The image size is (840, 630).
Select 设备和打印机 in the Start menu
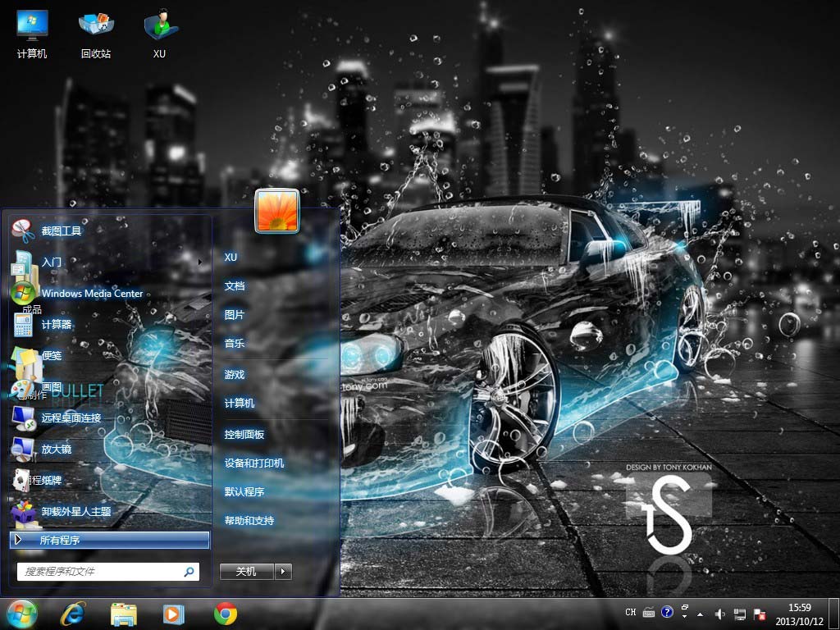(x=254, y=463)
